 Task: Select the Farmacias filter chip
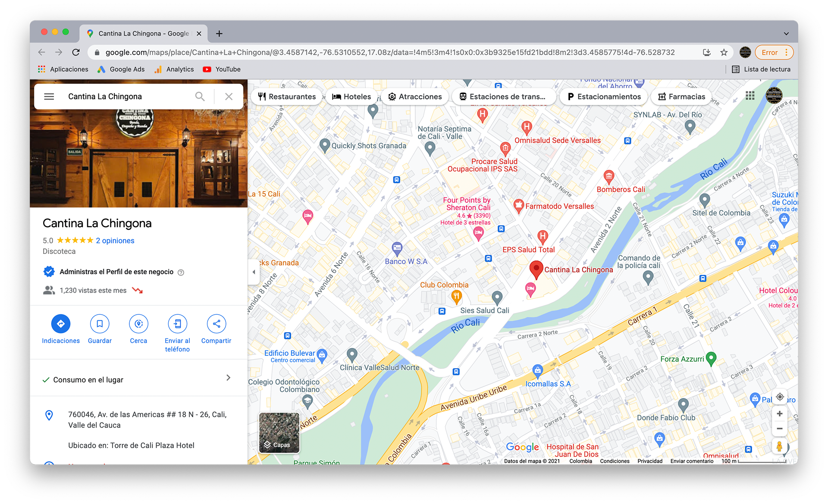[682, 97]
